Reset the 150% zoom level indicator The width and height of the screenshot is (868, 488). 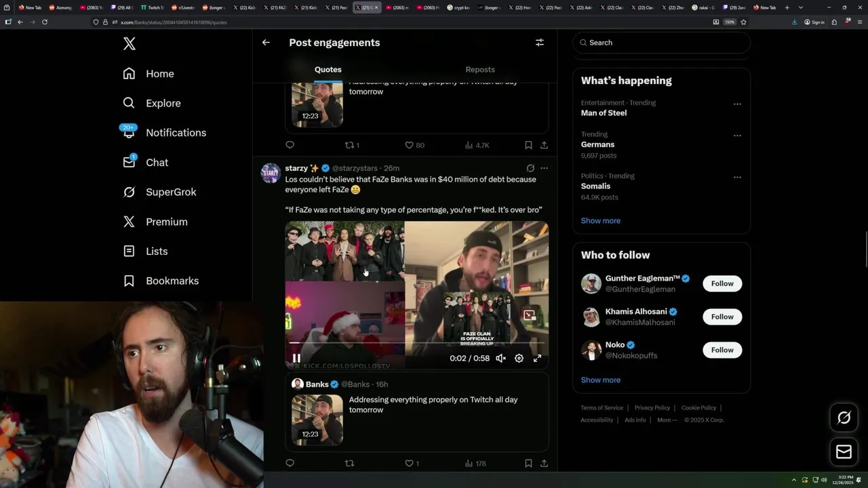pyautogui.click(x=730, y=22)
